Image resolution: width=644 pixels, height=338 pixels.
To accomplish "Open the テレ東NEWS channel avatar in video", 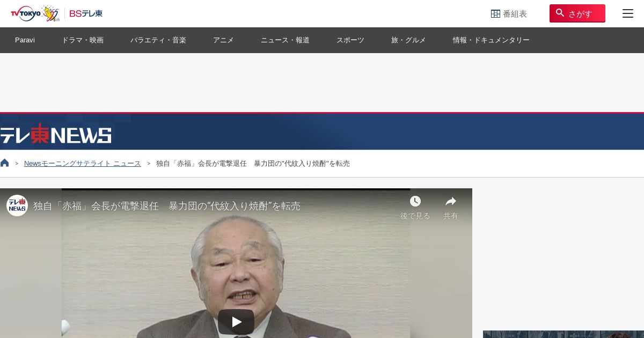I will 17,205.
